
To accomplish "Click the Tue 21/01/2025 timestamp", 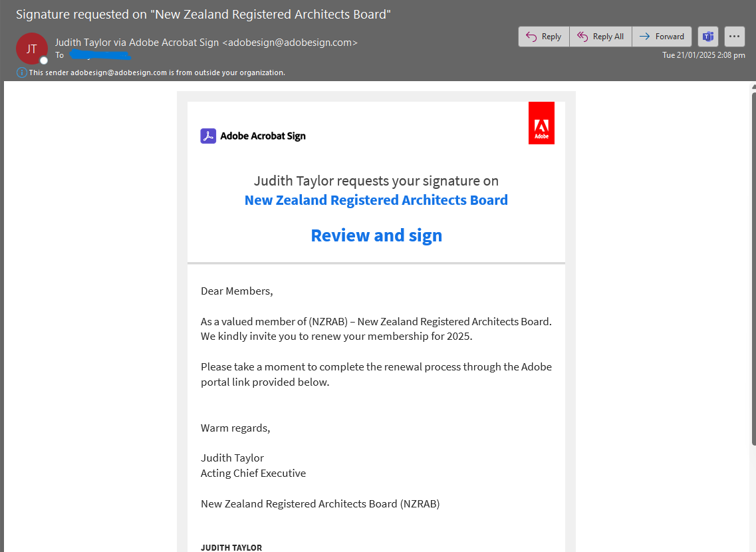I will 703,55.
